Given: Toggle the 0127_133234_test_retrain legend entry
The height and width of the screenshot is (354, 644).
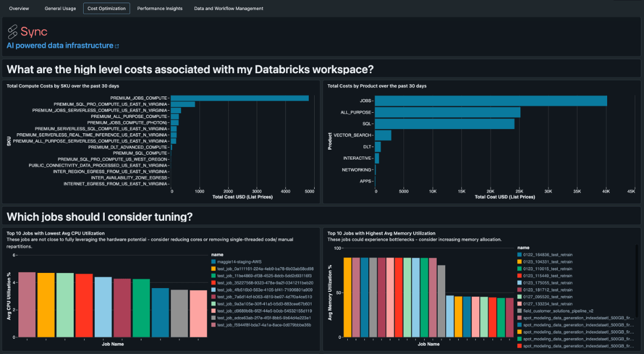Looking at the screenshot, I should [x=545, y=304].
